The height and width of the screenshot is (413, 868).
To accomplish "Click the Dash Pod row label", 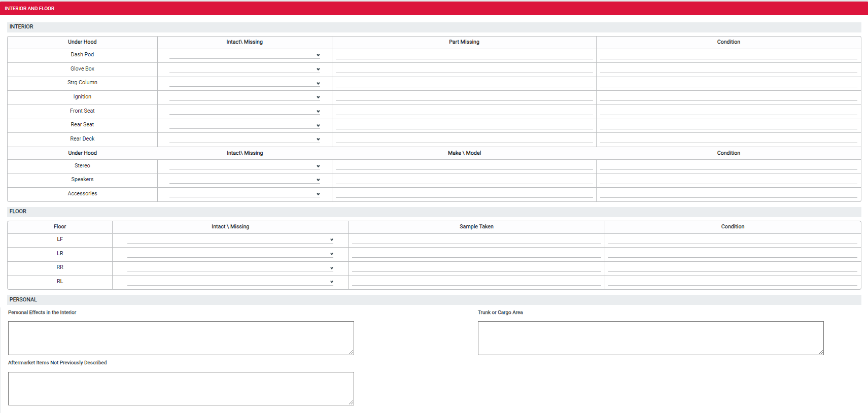I will (82, 55).
